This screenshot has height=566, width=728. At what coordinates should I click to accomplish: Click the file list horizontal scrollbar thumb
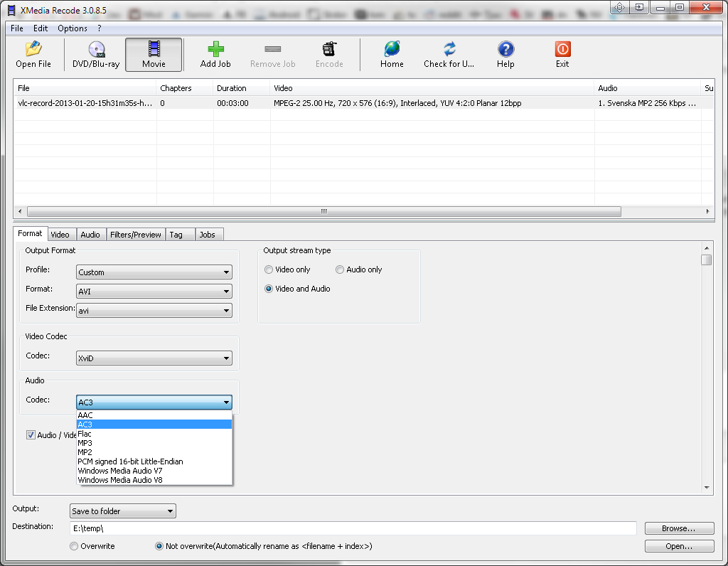[324, 211]
